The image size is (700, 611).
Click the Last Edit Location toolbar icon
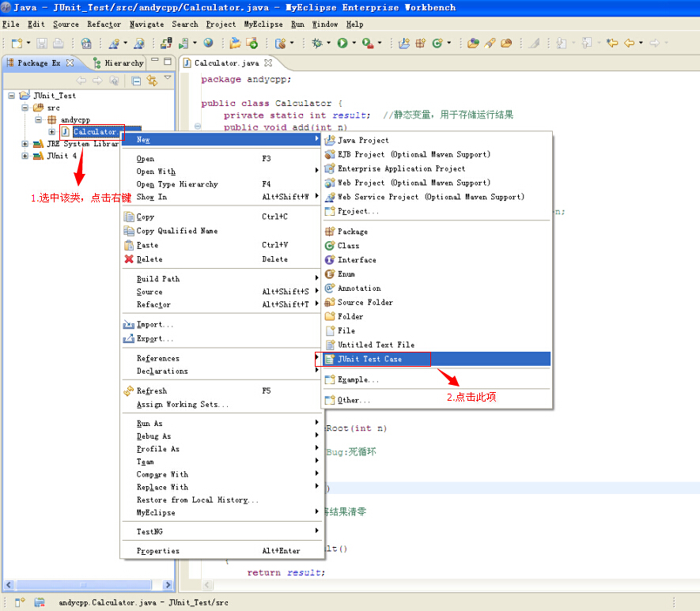click(x=612, y=43)
